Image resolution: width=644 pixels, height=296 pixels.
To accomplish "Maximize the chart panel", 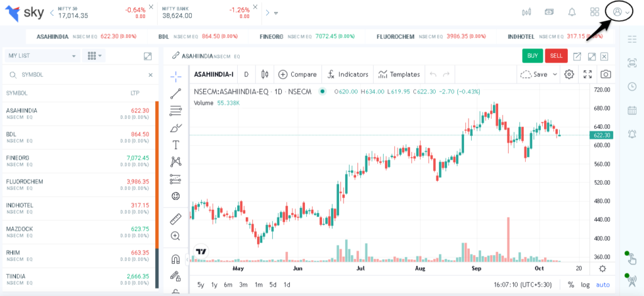I will pos(592,56).
